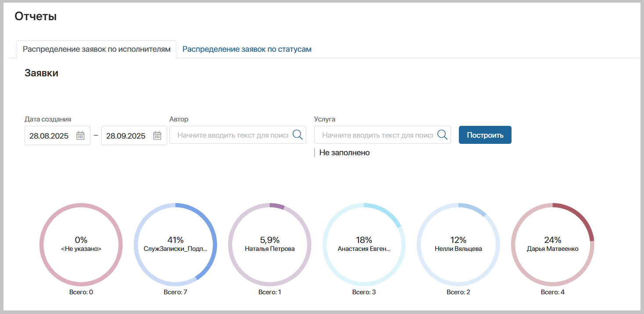The image size is (644, 314).
Task: Click the Всего: 7 label under chart
Action: coord(175,292)
